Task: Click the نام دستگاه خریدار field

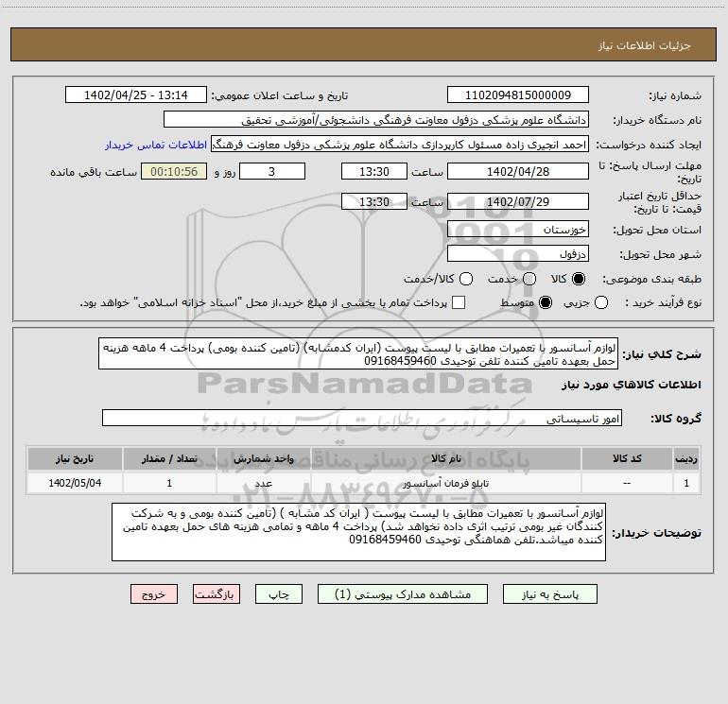Action: pos(376,119)
